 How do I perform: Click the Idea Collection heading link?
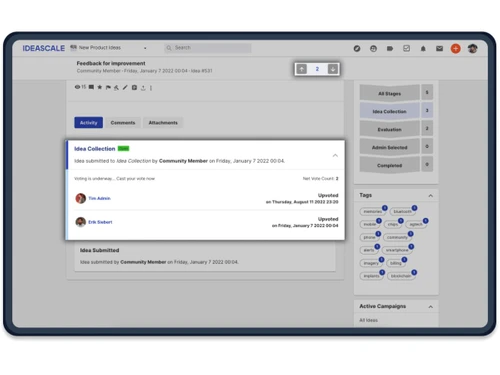(x=95, y=149)
